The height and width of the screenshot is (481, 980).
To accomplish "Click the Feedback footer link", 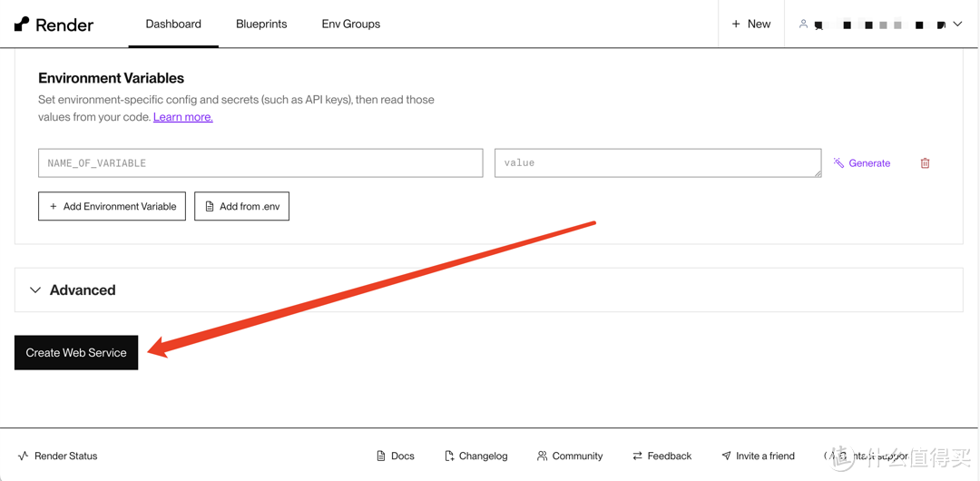I will coord(661,456).
